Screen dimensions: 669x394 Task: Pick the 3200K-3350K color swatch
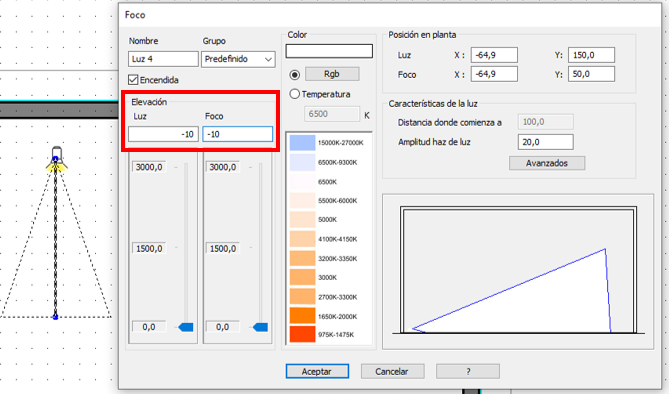(x=303, y=259)
